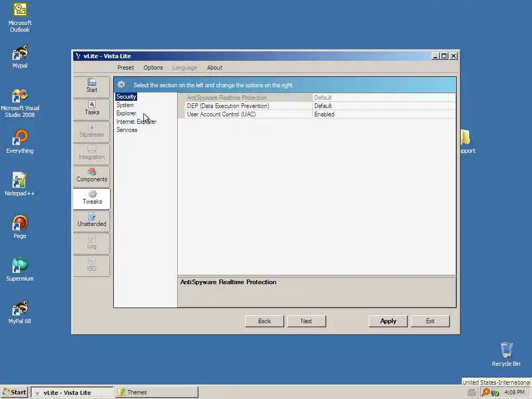Screen dimensions: 532x399
Task: Select Services tweak category
Action: point(127,130)
